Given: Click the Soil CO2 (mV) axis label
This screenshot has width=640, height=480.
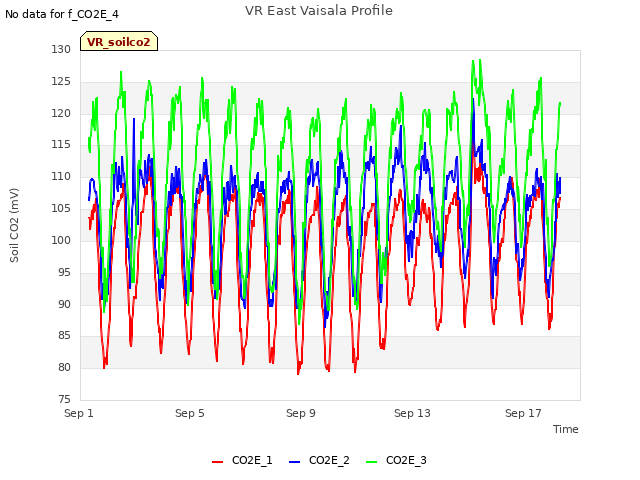Looking at the screenshot, I should (x=14, y=225).
